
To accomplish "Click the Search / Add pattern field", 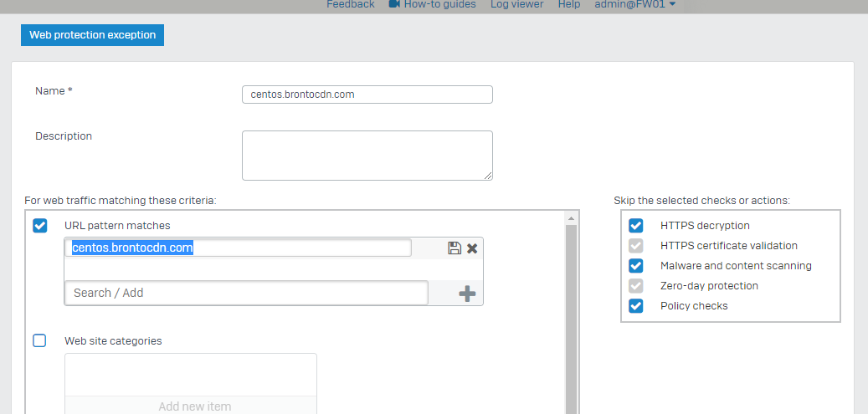I will (x=246, y=293).
